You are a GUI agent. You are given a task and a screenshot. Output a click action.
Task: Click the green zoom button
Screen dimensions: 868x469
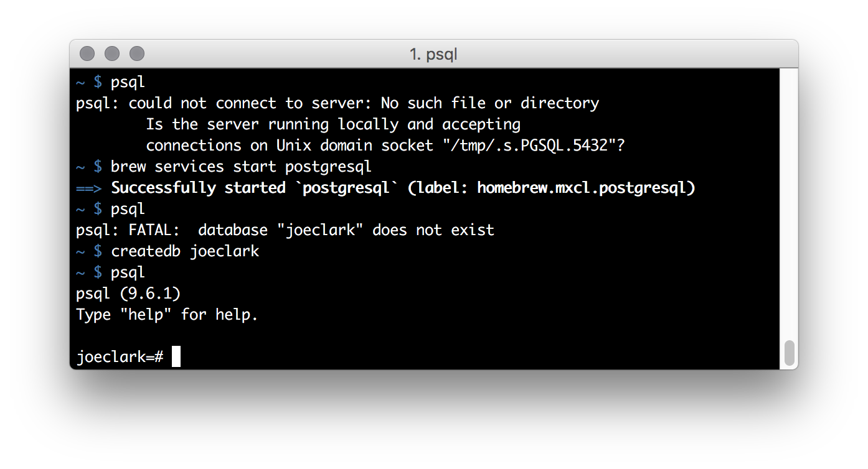pos(136,53)
